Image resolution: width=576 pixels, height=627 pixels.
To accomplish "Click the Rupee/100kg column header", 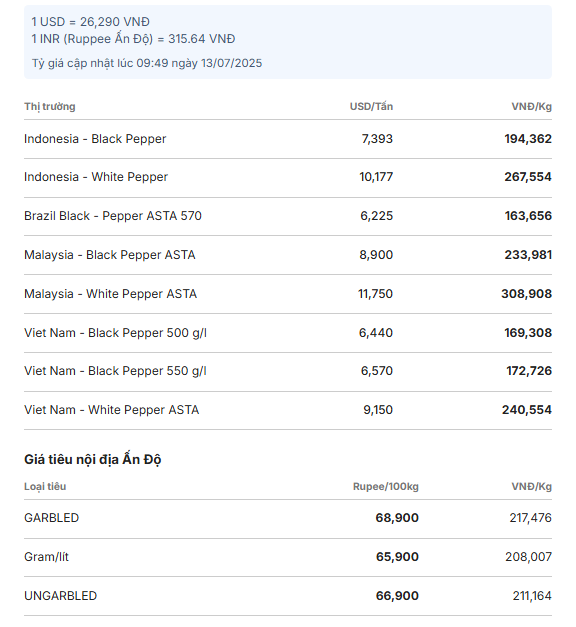I will [x=386, y=487].
